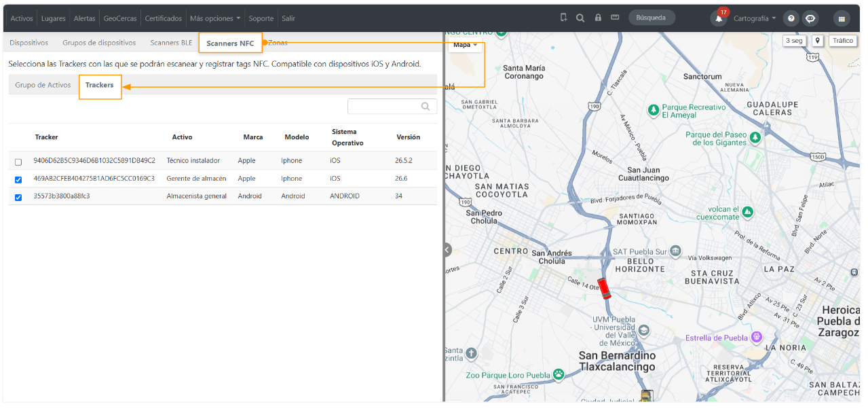The image size is (868, 413).
Task: Open the Grupos de dispositivos tab
Action: (x=99, y=43)
